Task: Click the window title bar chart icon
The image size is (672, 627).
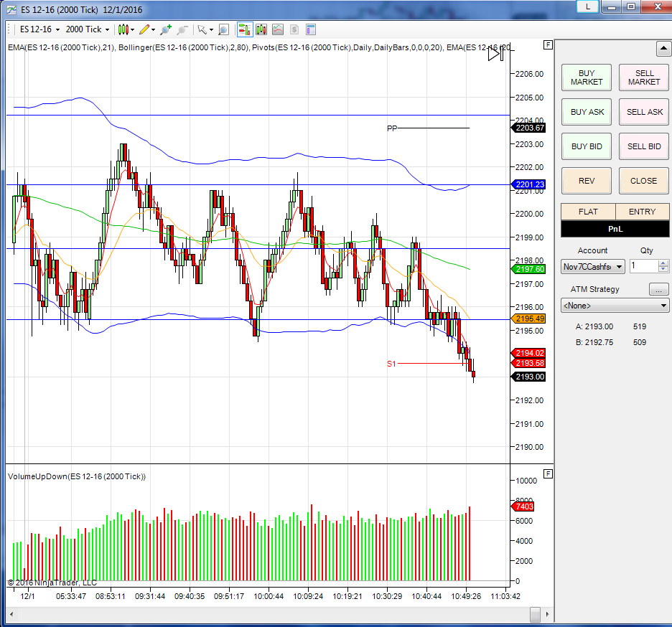Action: coord(11,10)
